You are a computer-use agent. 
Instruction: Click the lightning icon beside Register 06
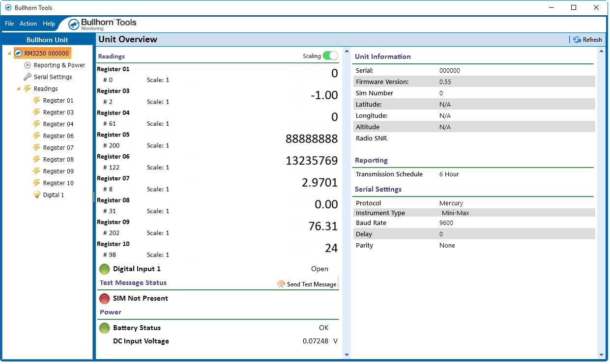tap(36, 136)
